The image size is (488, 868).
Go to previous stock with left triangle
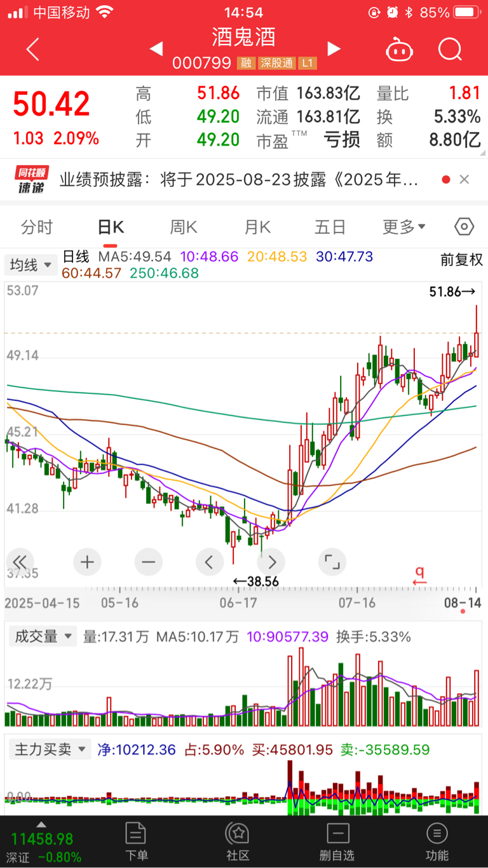coord(156,48)
